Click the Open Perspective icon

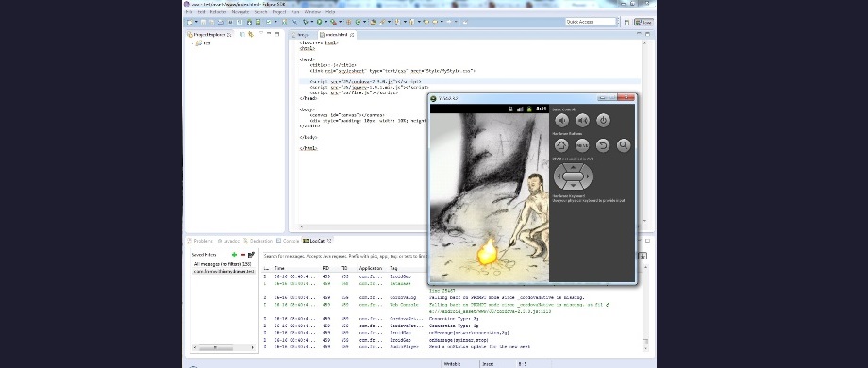(626, 22)
